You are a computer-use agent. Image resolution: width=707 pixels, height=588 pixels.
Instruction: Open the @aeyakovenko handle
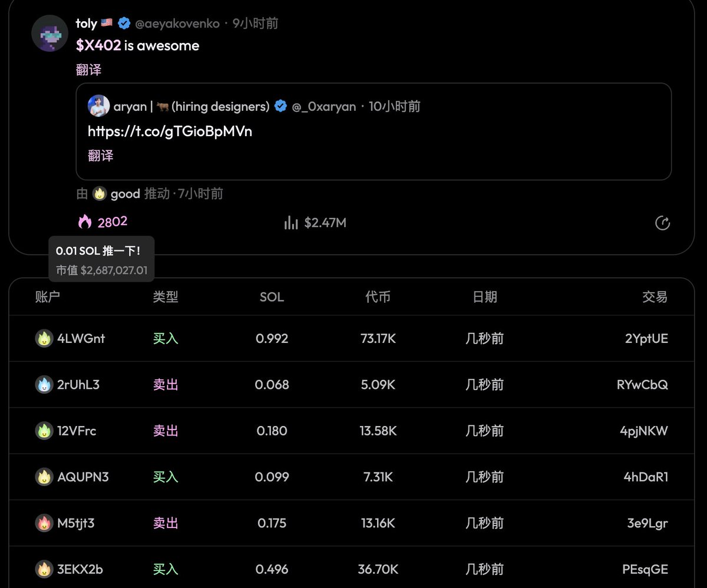click(x=177, y=24)
